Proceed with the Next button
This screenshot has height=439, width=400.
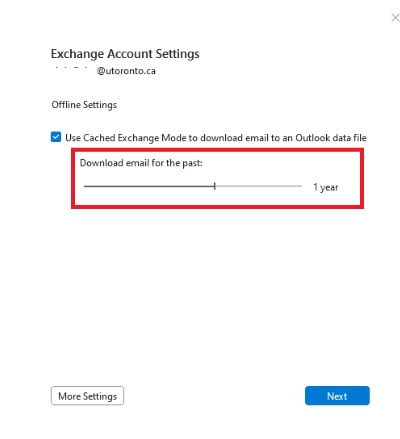click(x=337, y=396)
